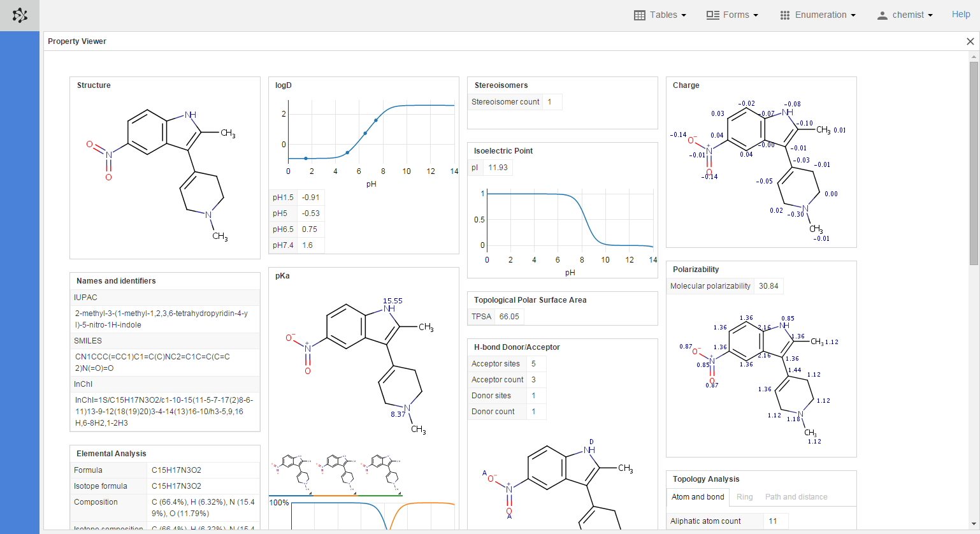980x534 pixels.
Task: Open the Tables dropdown menu
Action: [x=660, y=15]
